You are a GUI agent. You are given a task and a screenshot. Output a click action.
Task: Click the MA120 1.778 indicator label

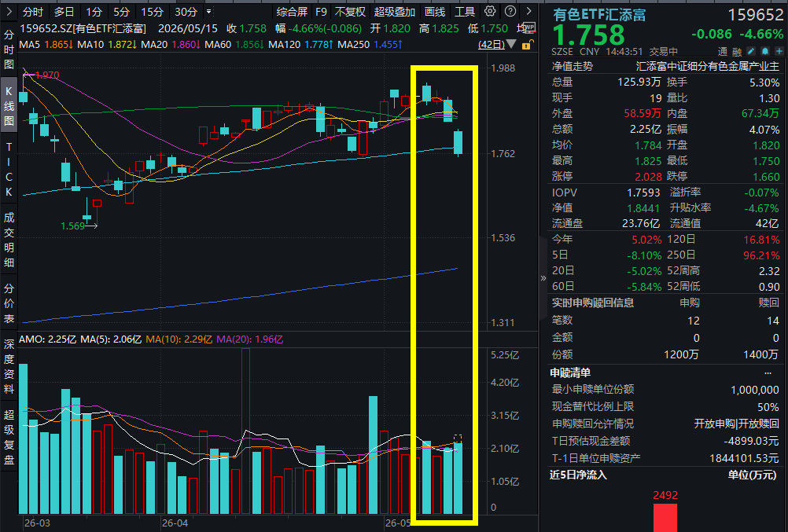point(300,45)
